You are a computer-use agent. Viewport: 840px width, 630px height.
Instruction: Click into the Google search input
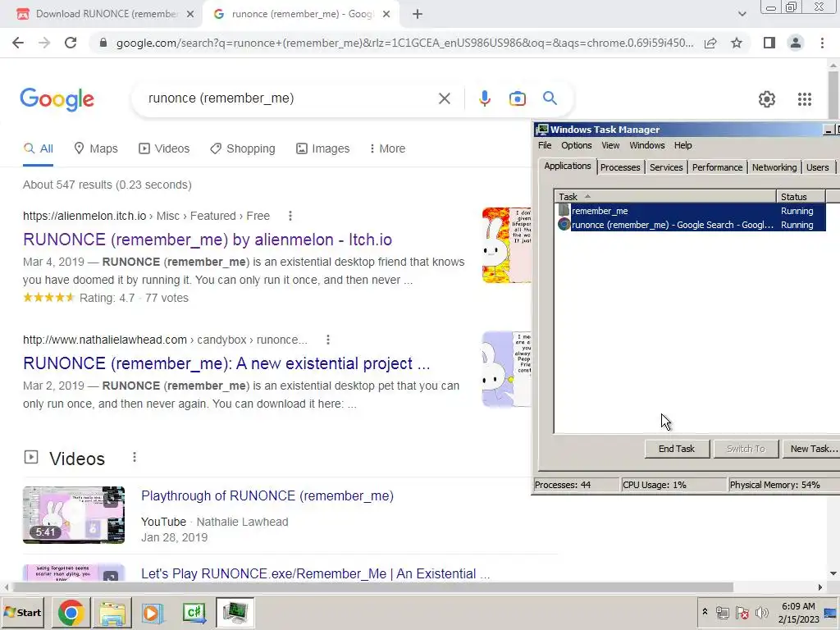tap(290, 98)
